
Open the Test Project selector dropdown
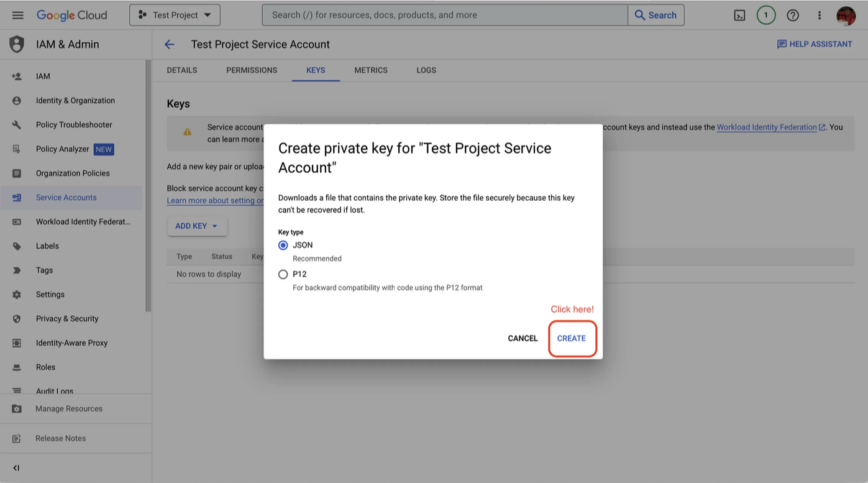[x=175, y=15]
